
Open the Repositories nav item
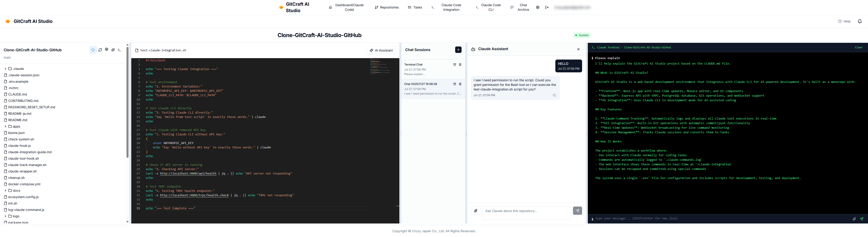click(387, 7)
